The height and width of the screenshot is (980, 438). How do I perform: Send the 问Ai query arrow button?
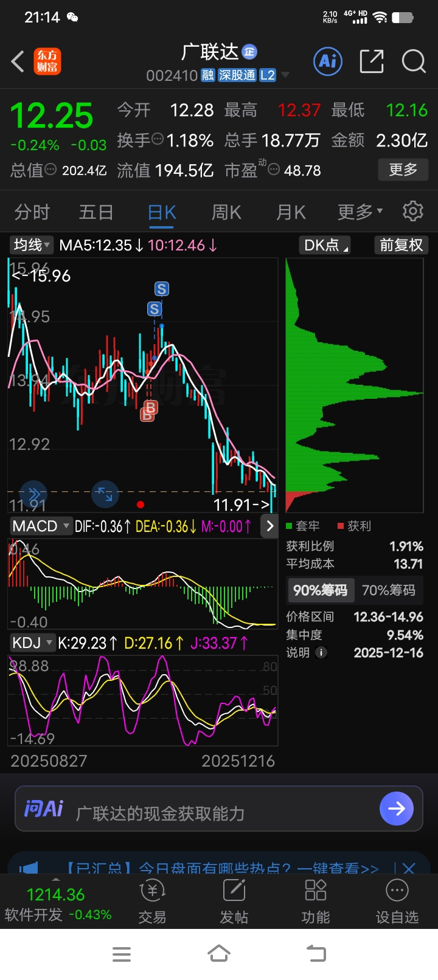(x=397, y=808)
